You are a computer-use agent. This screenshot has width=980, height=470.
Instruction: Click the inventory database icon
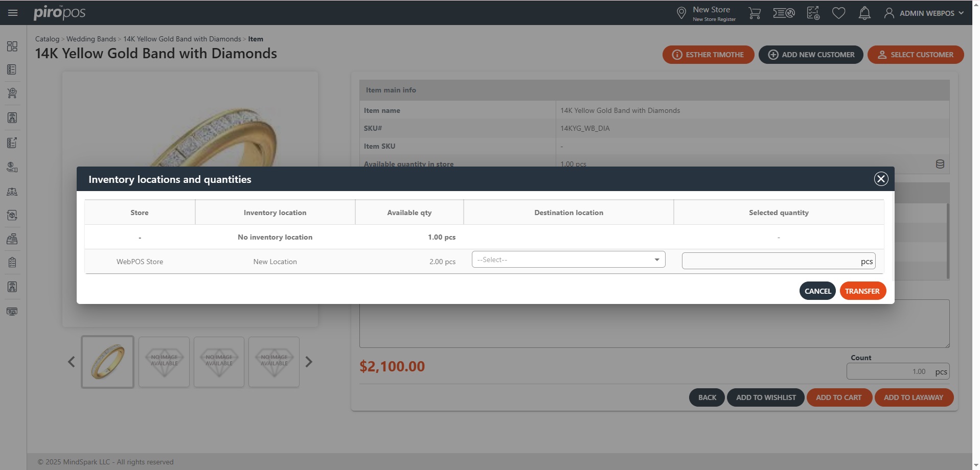940,164
